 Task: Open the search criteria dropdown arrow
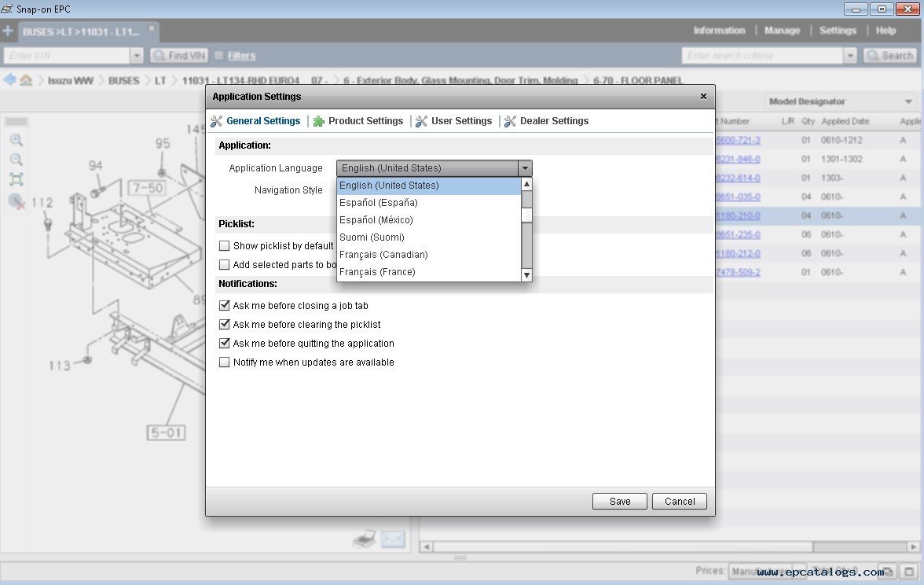point(850,55)
